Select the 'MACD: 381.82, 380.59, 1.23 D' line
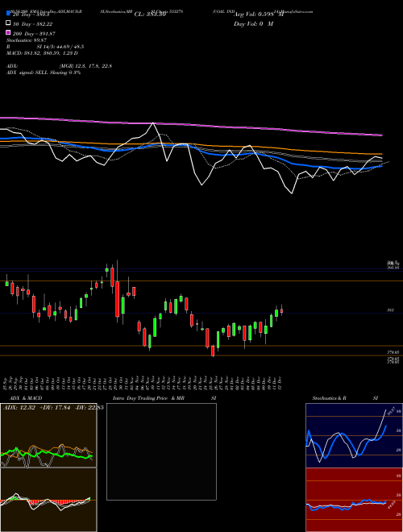The image size is (403, 532). pyautogui.click(x=42, y=53)
